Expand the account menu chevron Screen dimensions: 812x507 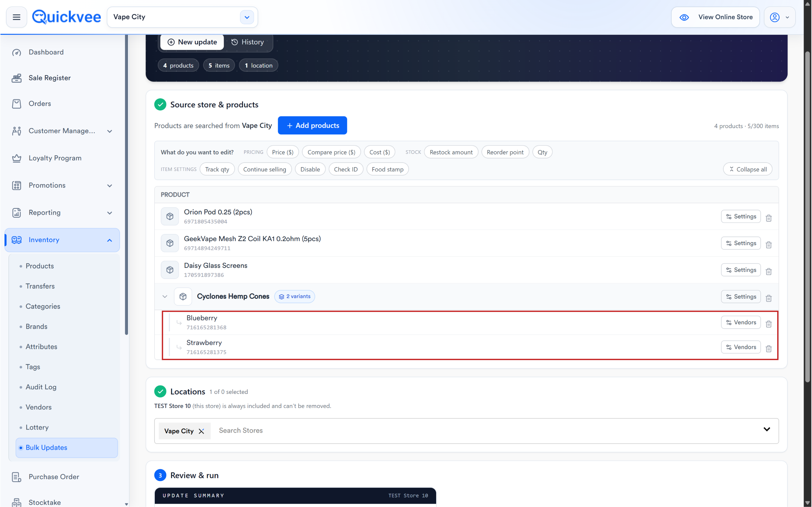pos(787,17)
